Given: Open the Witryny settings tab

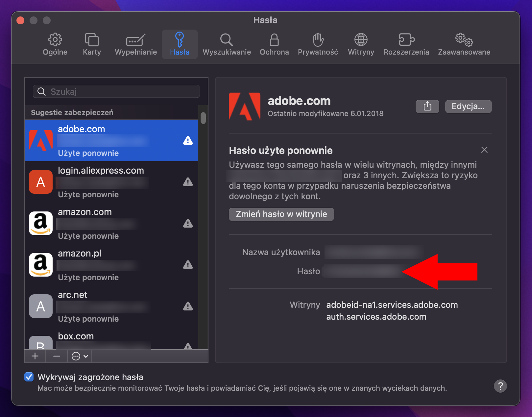Looking at the screenshot, I should click(361, 44).
